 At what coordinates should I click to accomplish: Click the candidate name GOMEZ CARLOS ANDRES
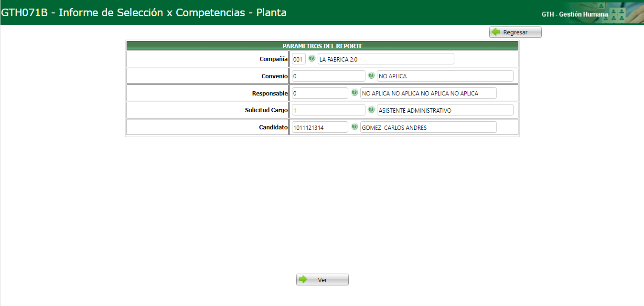point(428,127)
